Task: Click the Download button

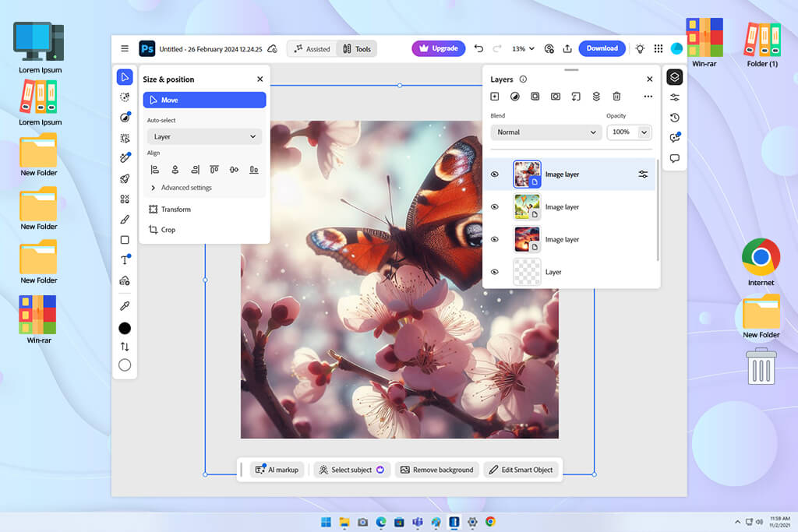Action: point(602,48)
